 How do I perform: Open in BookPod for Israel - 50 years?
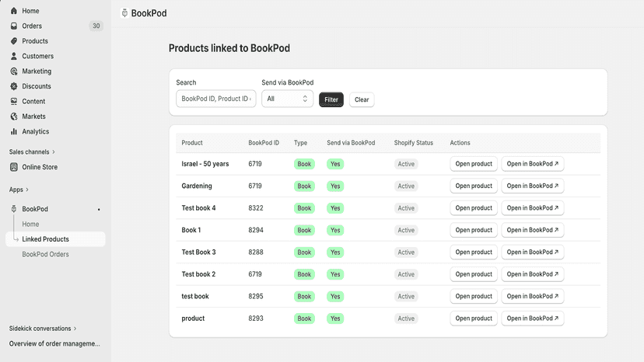[x=532, y=164]
